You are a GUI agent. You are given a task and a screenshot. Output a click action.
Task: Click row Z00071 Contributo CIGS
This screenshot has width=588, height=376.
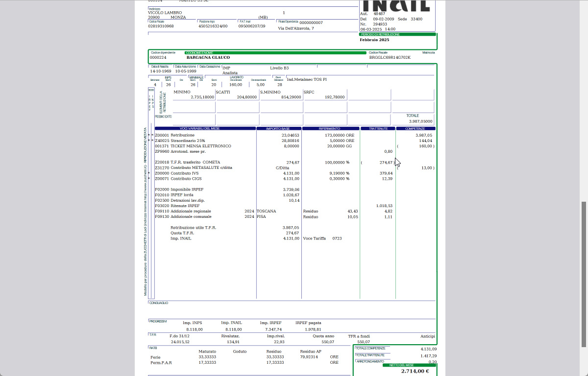pos(294,178)
